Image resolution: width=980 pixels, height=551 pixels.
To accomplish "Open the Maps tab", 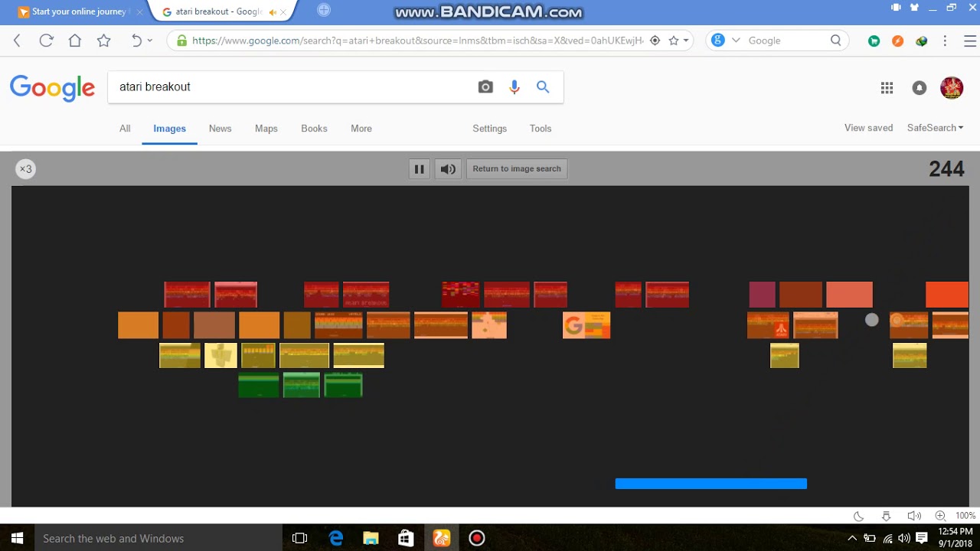I will tap(266, 129).
